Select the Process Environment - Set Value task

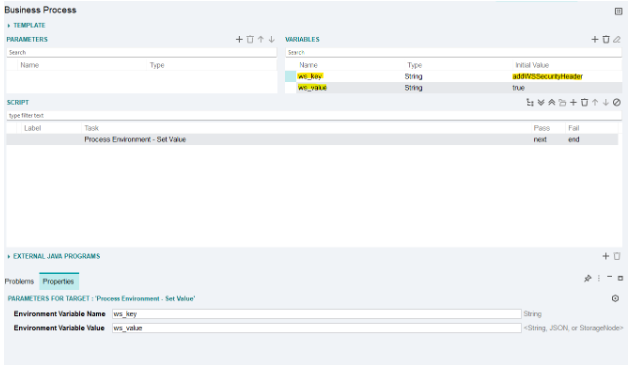(x=135, y=140)
